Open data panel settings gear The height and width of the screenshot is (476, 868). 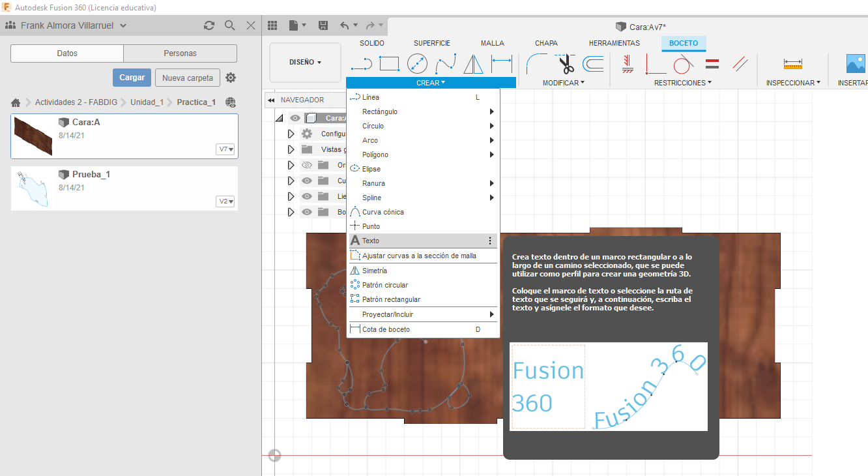coord(231,78)
